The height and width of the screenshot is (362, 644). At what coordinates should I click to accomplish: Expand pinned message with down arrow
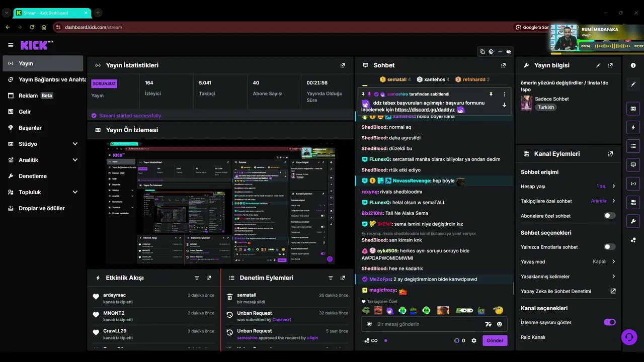tap(504, 105)
